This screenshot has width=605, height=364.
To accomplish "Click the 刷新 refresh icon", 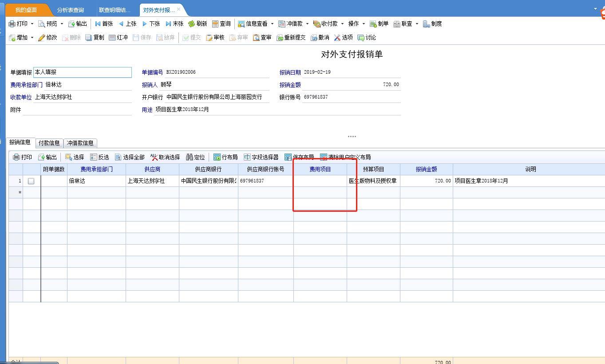I will pos(192,24).
